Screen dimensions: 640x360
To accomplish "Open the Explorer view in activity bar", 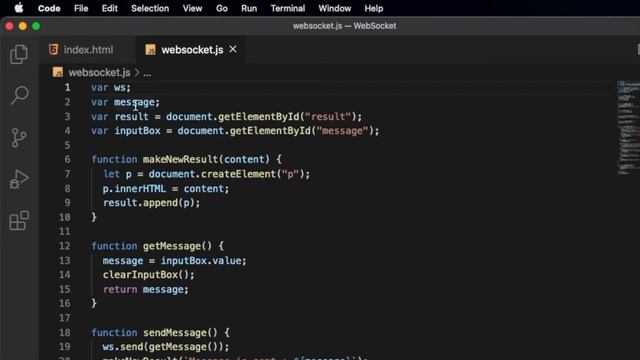I will click(19, 54).
